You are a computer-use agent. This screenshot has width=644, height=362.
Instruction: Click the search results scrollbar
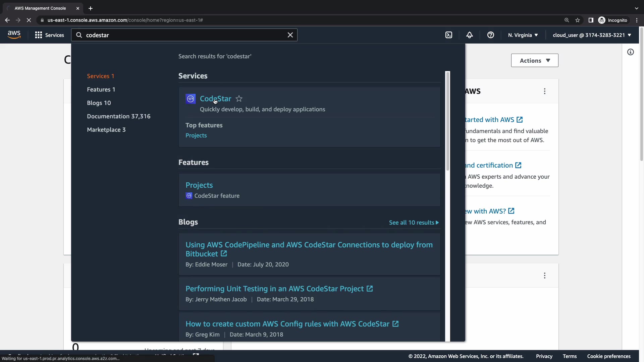[447, 121]
